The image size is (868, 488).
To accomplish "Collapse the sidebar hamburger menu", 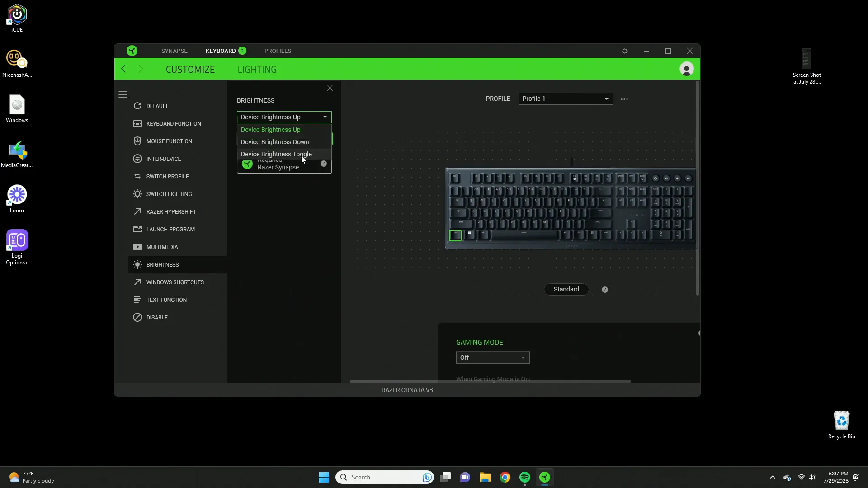I will [123, 94].
